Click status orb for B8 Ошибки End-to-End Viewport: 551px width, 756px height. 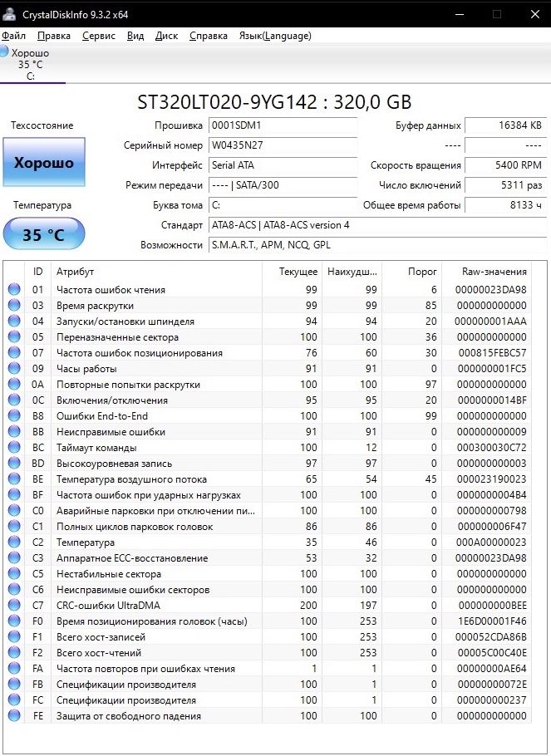click(x=14, y=415)
